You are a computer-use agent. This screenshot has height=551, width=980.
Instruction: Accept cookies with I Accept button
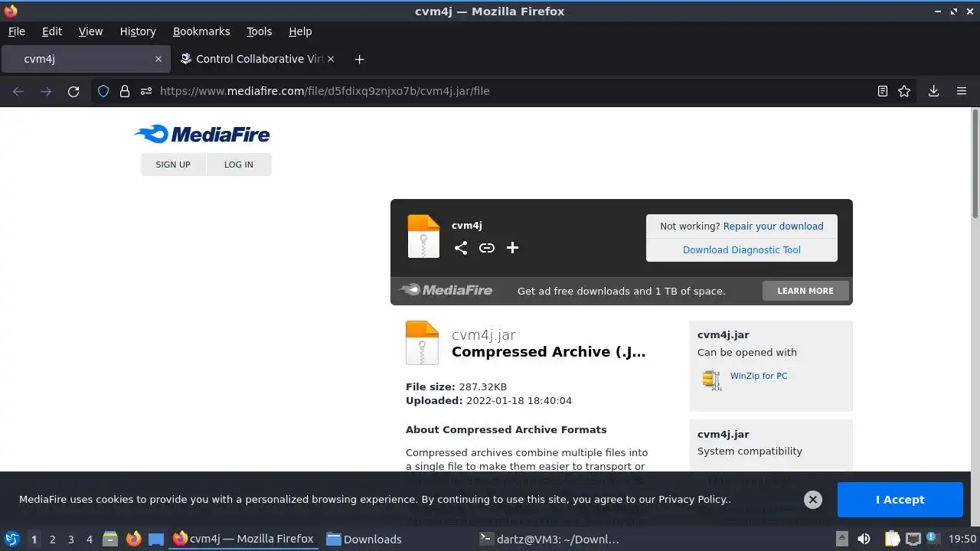[900, 500]
